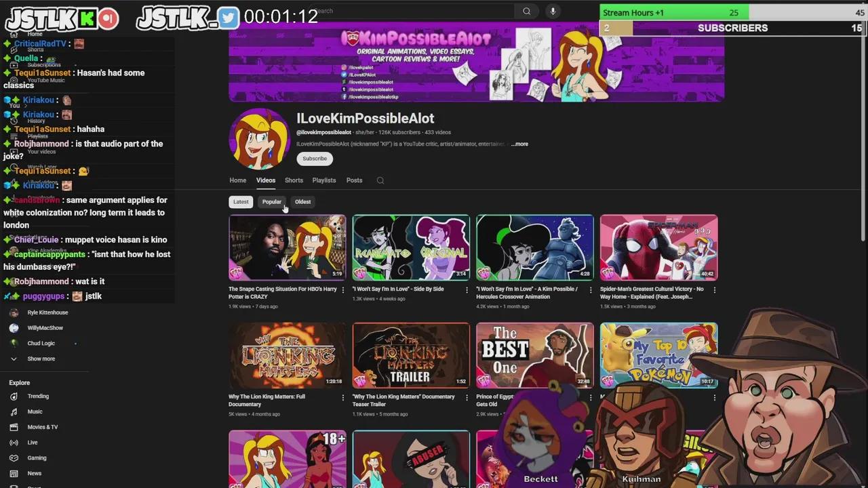Open three-dot menu for Side By Side video
Screen dimensions: 868x488
(467, 290)
